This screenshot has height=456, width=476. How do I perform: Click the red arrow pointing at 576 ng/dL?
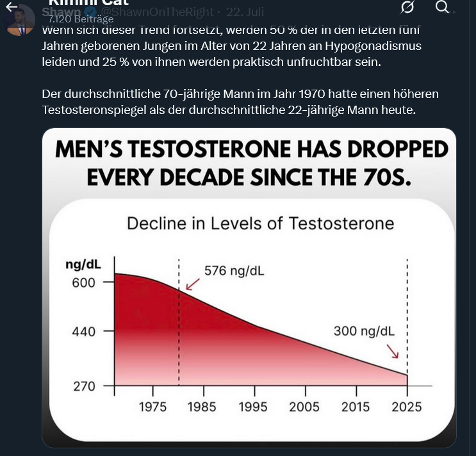tap(192, 284)
